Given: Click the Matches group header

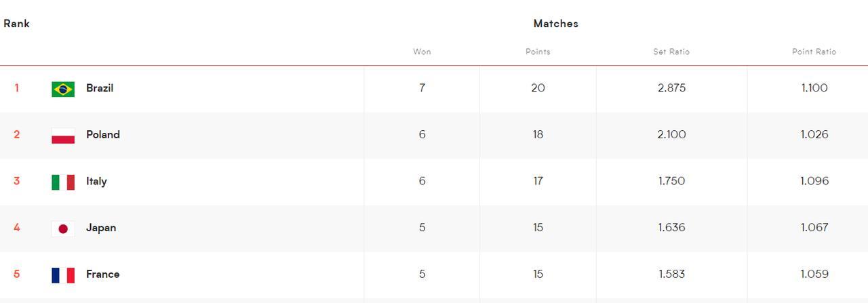Looking at the screenshot, I should 556,23.
